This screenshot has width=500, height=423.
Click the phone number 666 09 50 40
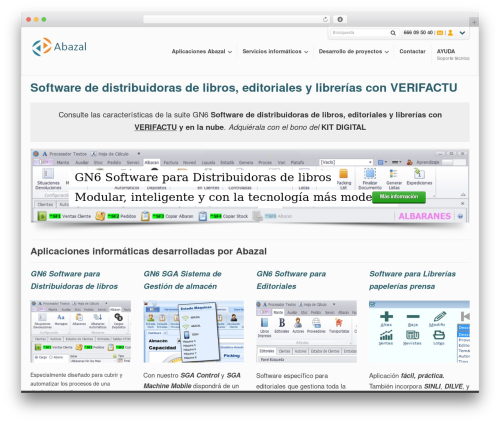point(418,33)
